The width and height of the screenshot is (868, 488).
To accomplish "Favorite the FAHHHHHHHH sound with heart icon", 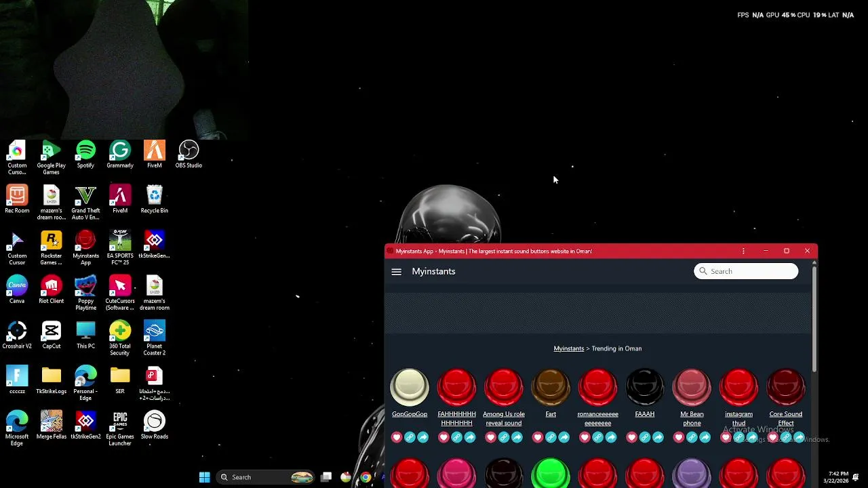I will pyautogui.click(x=443, y=438).
